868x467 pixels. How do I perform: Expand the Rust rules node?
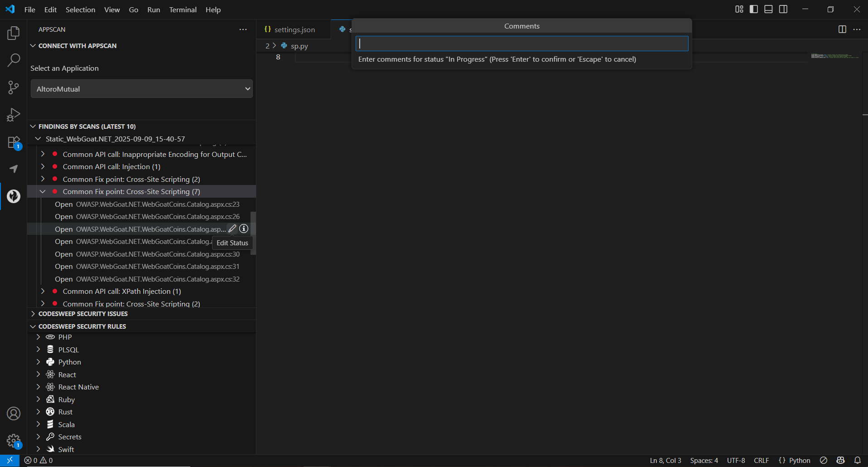[142, 412]
